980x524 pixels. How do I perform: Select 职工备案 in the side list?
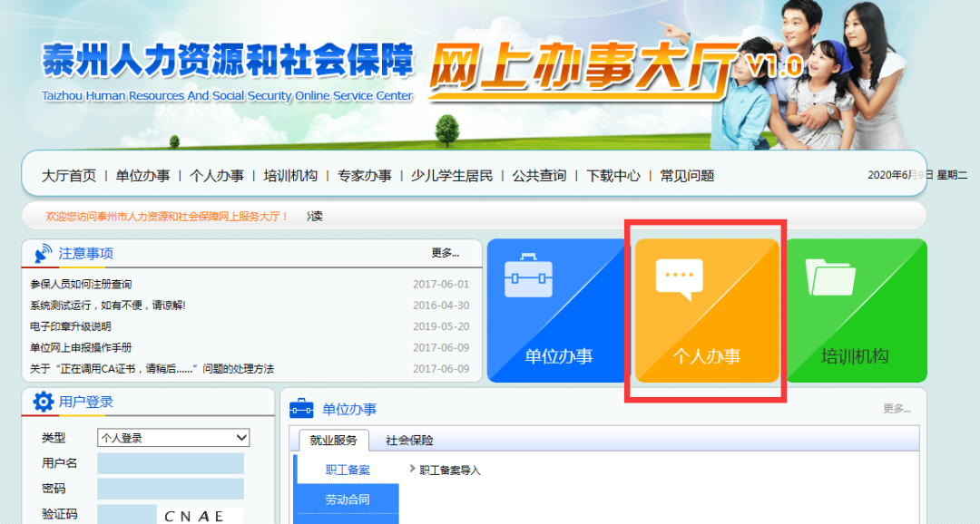tap(347, 470)
